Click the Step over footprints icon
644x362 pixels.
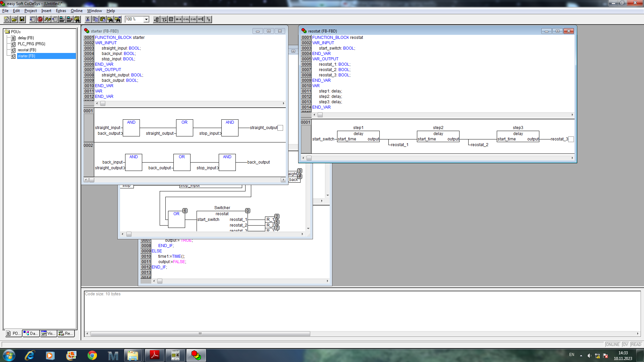pyautogui.click(x=47, y=19)
